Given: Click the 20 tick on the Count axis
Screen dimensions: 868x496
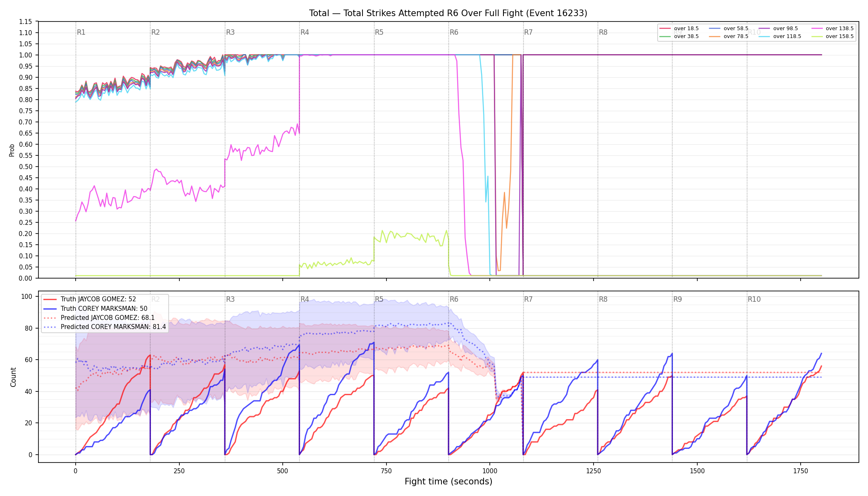Looking at the screenshot, I should click(x=29, y=423).
